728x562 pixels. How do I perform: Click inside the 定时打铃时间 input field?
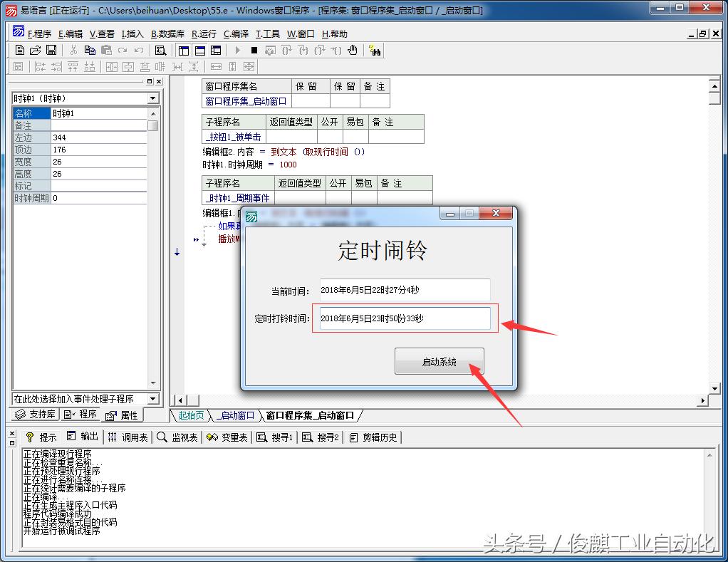click(406, 318)
